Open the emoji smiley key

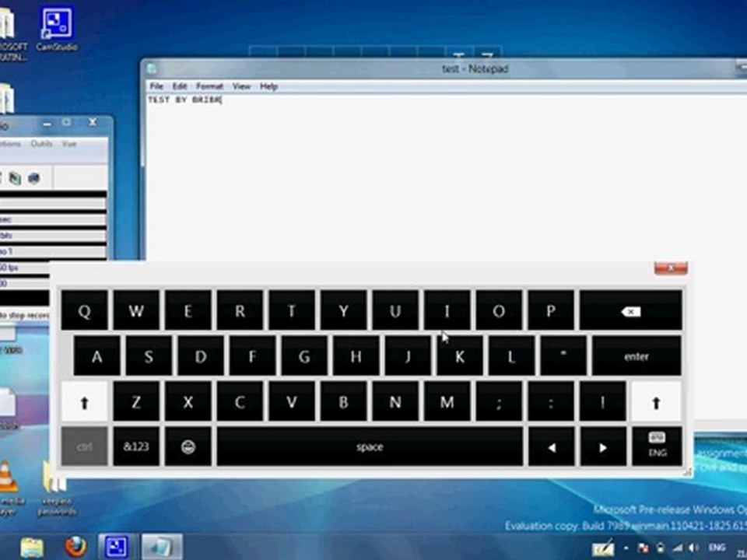pos(188,446)
